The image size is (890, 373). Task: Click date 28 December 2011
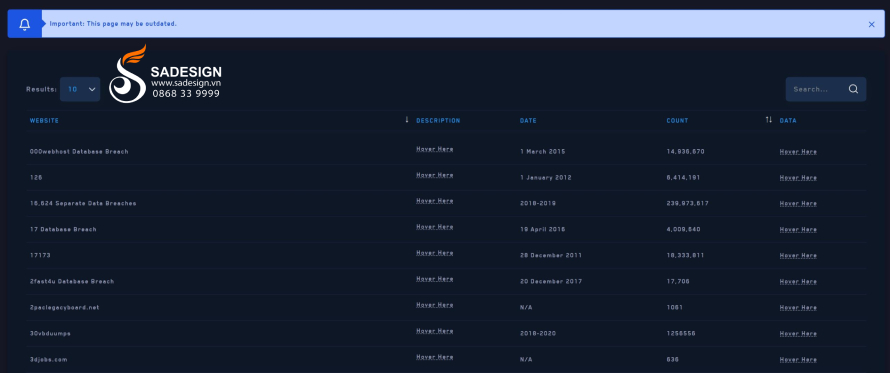pyautogui.click(x=551, y=255)
